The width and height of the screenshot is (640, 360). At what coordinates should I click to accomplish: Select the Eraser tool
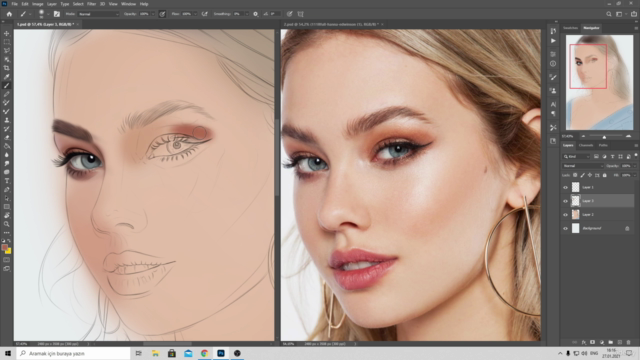tap(7, 137)
